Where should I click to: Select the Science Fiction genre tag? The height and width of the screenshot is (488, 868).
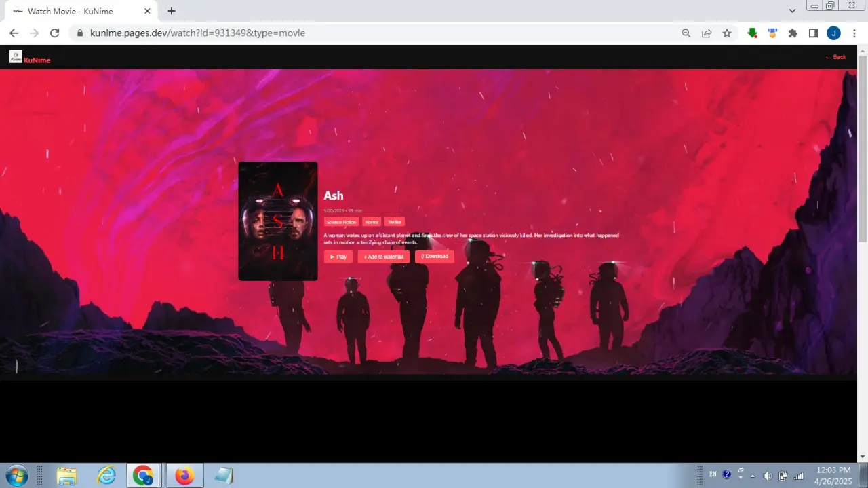click(341, 222)
